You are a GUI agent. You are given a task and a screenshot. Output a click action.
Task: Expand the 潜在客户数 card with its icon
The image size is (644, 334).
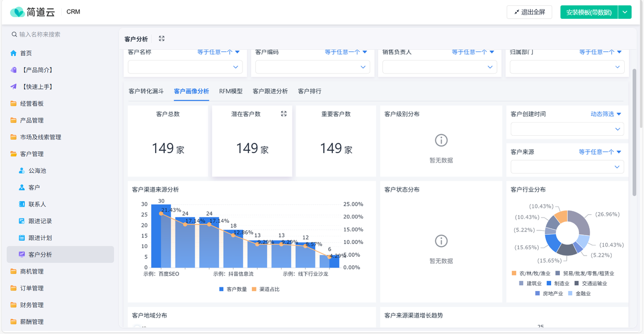(284, 114)
